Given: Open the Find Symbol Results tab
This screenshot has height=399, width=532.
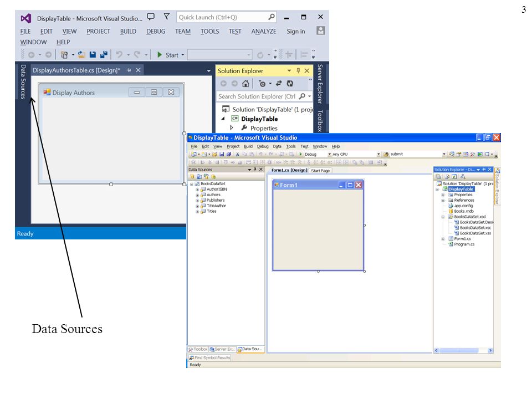Looking at the screenshot, I should 209,357.
